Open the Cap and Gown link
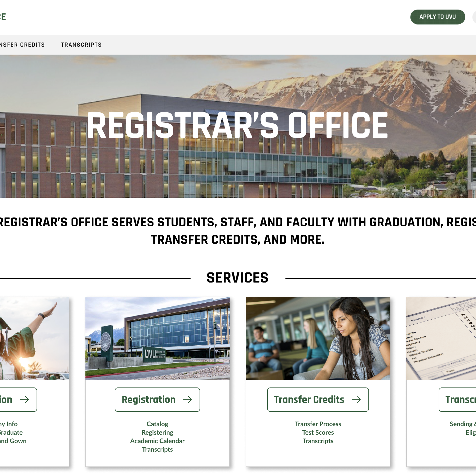 [x=13, y=441]
